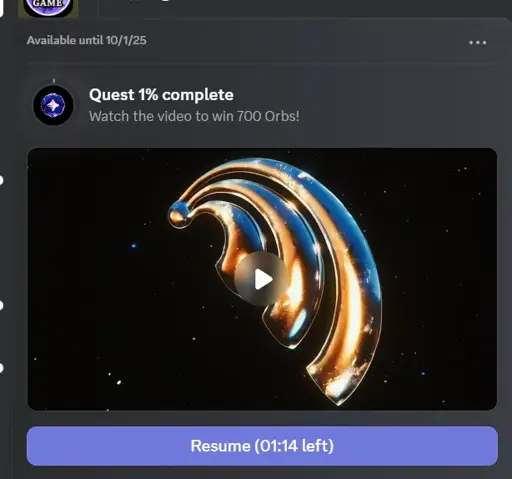
Task: Click the small sphere tip of the crescent
Action: (x=179, y=214)
